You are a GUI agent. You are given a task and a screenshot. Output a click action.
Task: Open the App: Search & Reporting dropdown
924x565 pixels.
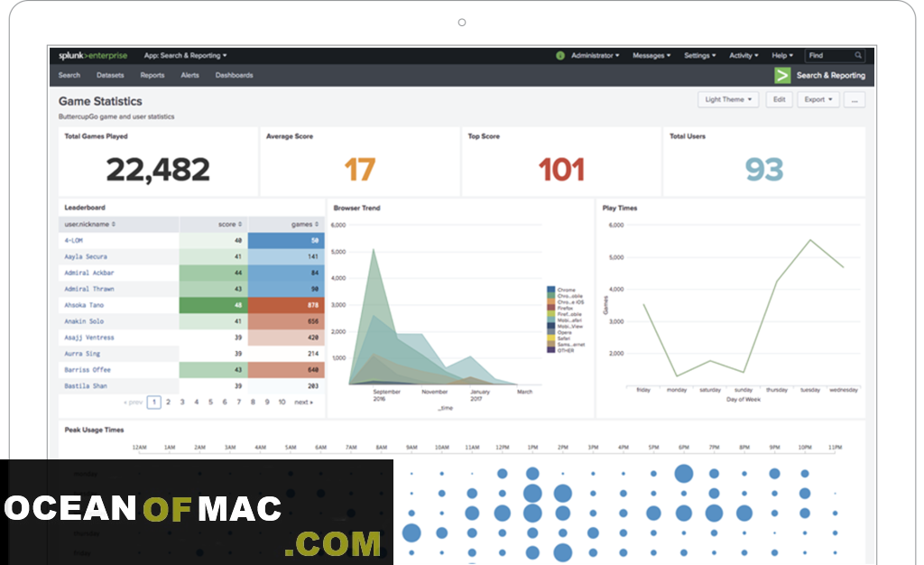tap(185, 55)
